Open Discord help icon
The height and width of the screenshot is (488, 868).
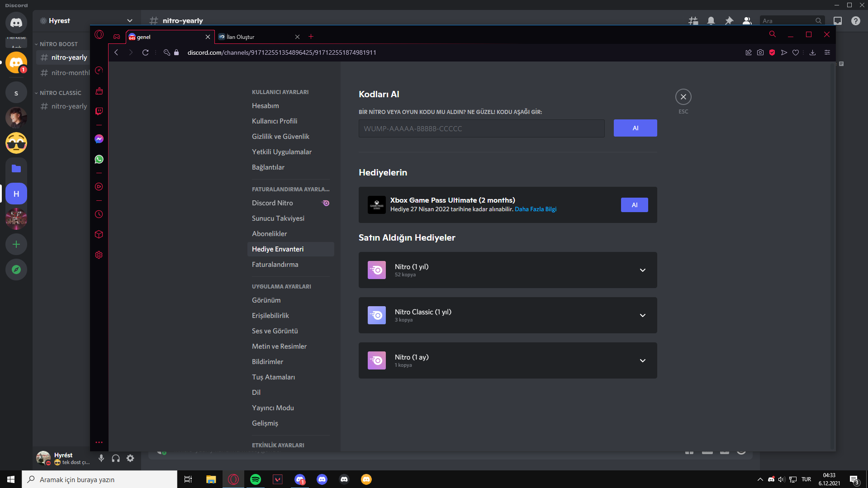pyautogui.click(x=856, y=21)
